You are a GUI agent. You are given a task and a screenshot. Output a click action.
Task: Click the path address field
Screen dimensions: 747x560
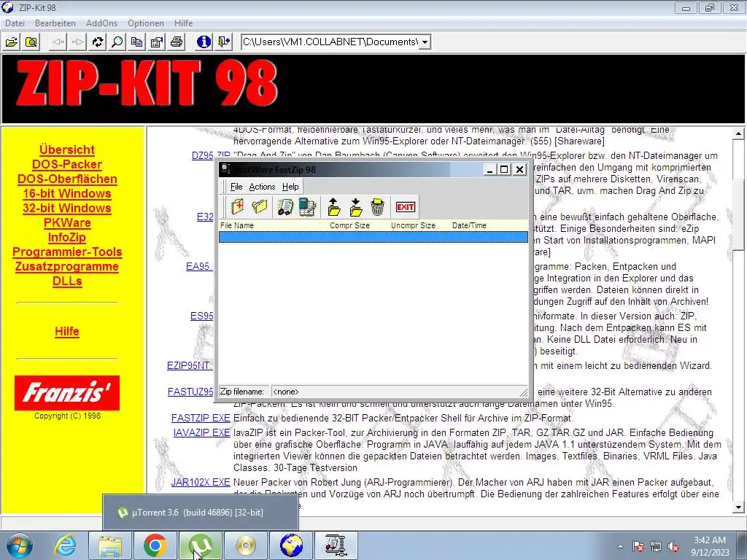pos(330,42)
